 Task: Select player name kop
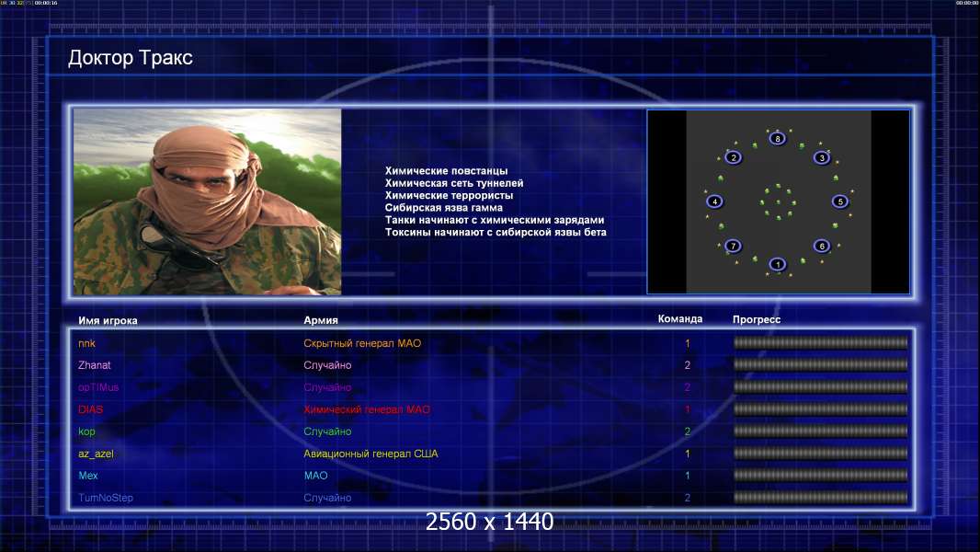point(86,431)
